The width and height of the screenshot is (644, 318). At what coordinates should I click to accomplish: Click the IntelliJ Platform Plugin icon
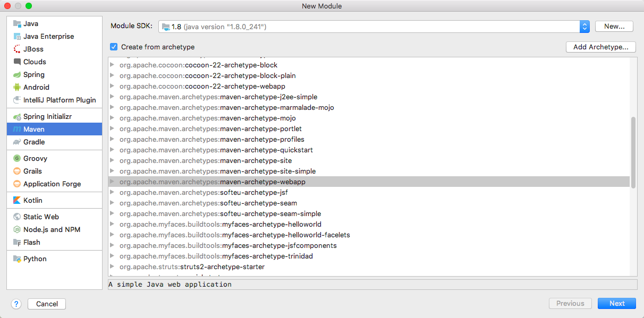17,100
